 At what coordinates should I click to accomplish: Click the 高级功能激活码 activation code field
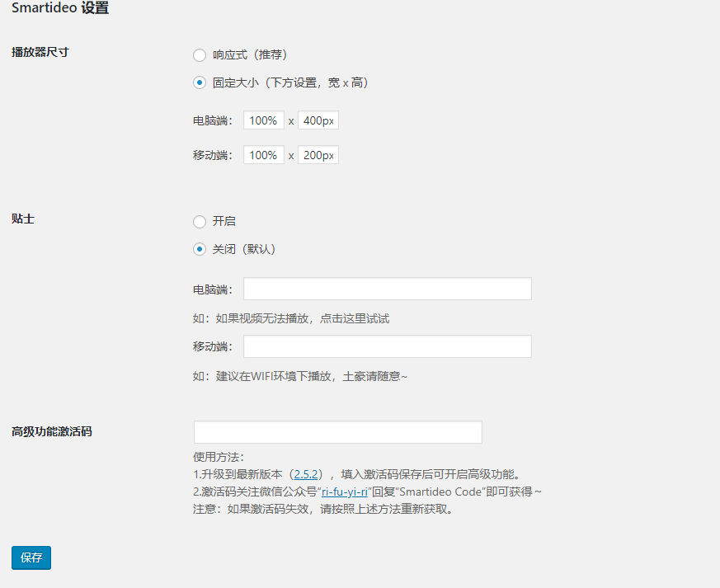[336, 432]
